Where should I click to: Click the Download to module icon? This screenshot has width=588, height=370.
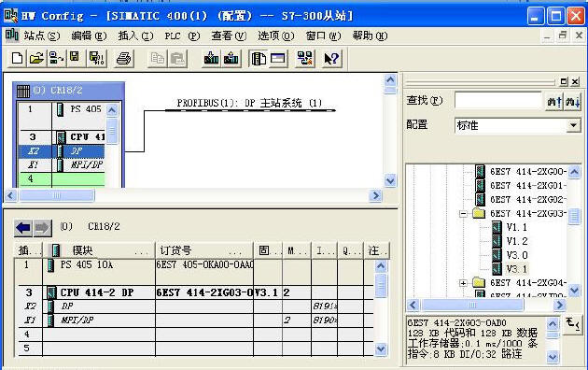point(211,59)
